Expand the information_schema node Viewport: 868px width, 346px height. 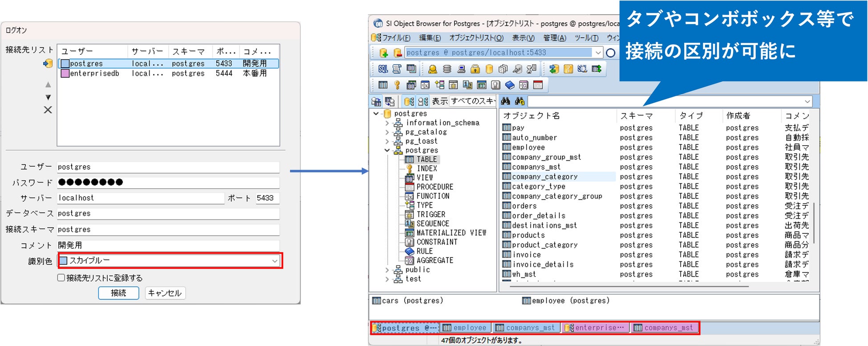tap(387, 123)
